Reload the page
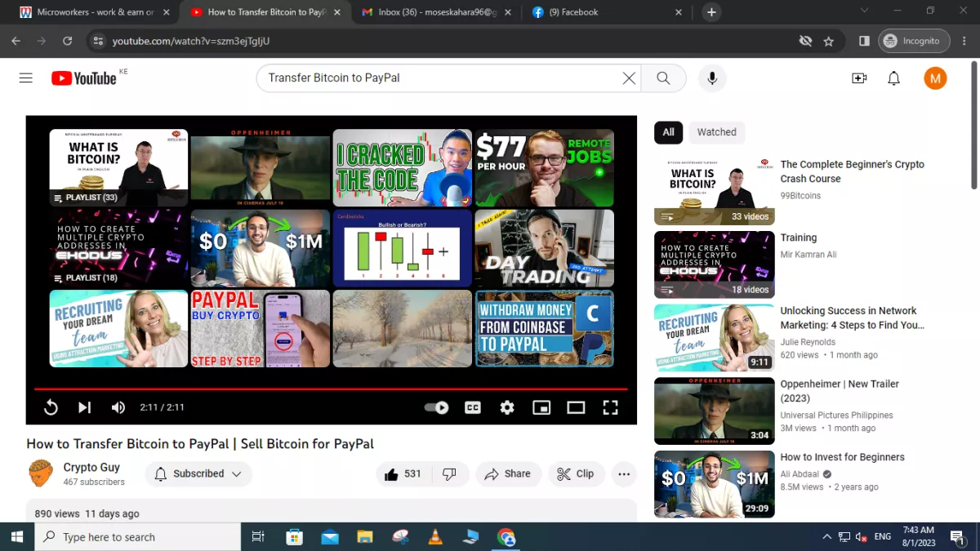The height and width of the screenshot is (551, 980). point(68,41)
